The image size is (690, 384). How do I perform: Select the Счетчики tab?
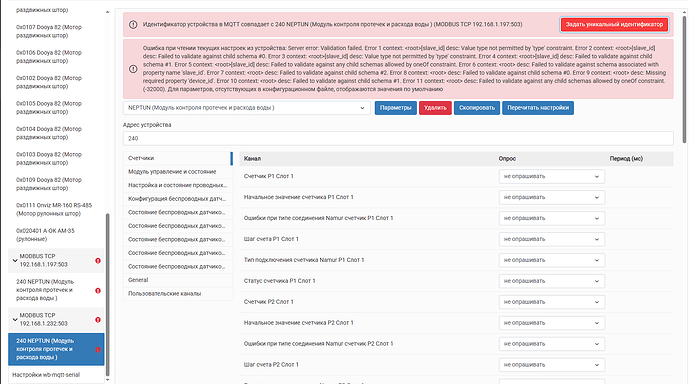point(178,158)
